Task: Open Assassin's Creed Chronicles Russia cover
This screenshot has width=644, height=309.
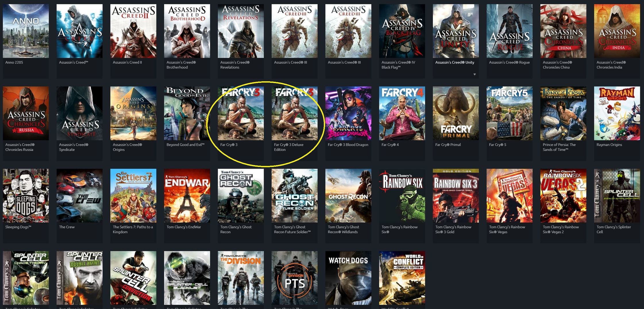Action: coord(26,113)
